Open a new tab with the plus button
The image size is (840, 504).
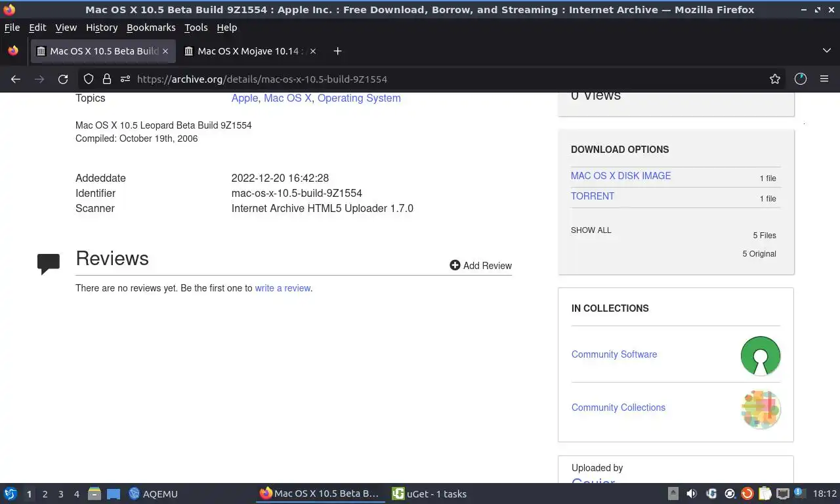337,51
